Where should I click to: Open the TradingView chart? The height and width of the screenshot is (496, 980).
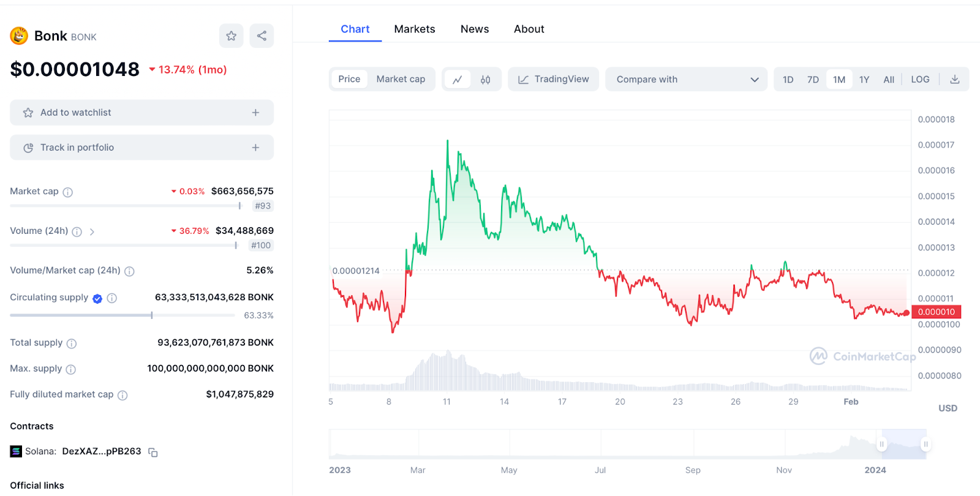(553, 80)
